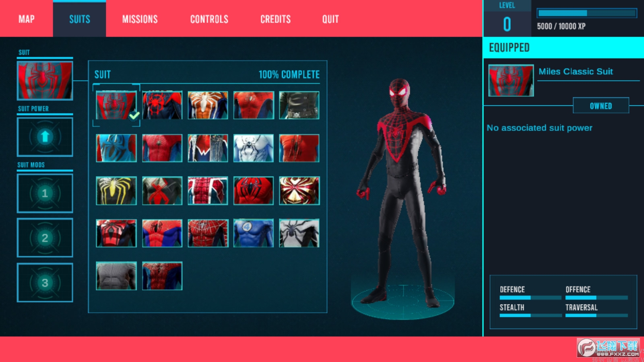Viewport: 644px width, 362px height.
Task: Click the Equipped panel header
Action: [x=563, y=47]
